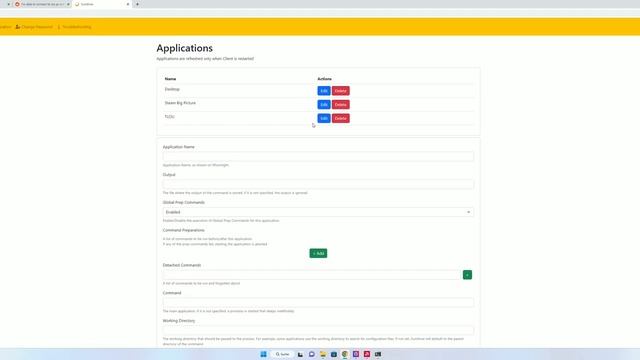640x360 pixels.
Task: Open the Windows Start menu
Action: click(x=263, y=354)
